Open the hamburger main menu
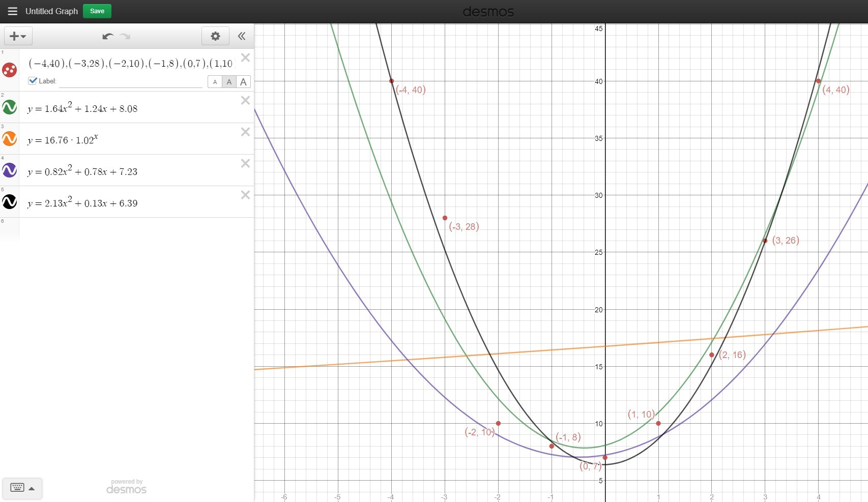The width and height of the screenshot is (868, 502). coord(12,11)
